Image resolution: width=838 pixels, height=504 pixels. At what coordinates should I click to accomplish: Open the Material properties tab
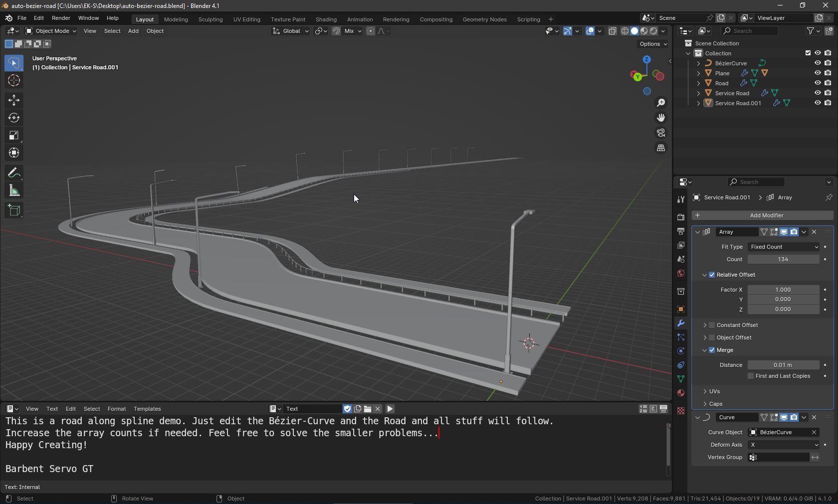coord(681,393)
